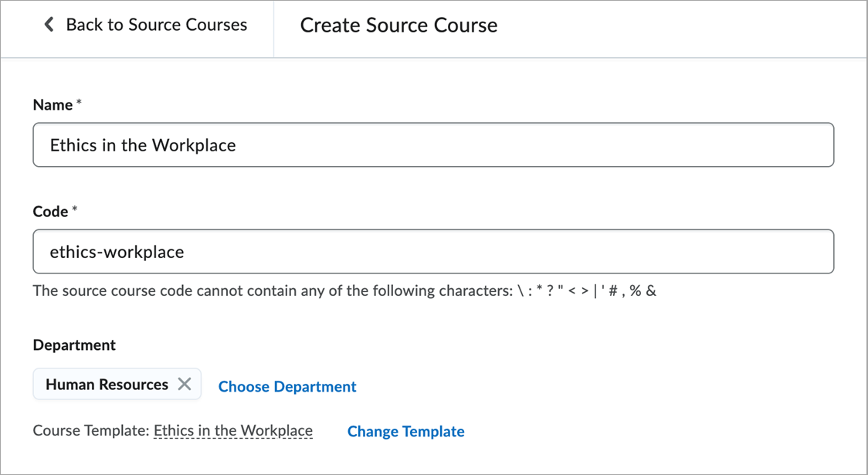
Task: Click the required asterisk beside Name
Action: 79,103
